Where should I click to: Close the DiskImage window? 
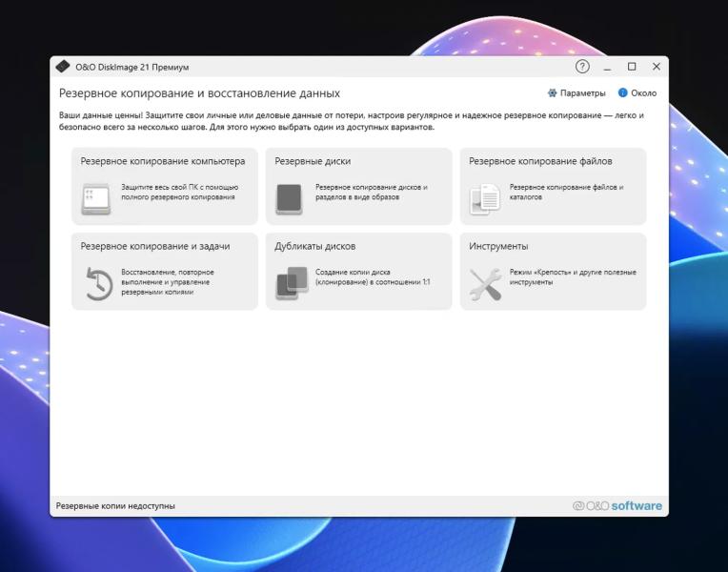coord(656,67)
